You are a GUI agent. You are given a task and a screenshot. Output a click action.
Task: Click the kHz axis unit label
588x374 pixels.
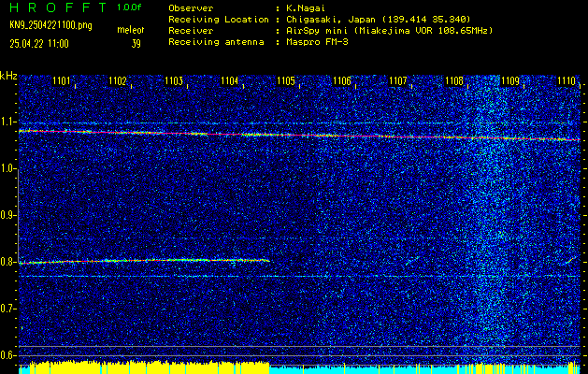[8, 76]
